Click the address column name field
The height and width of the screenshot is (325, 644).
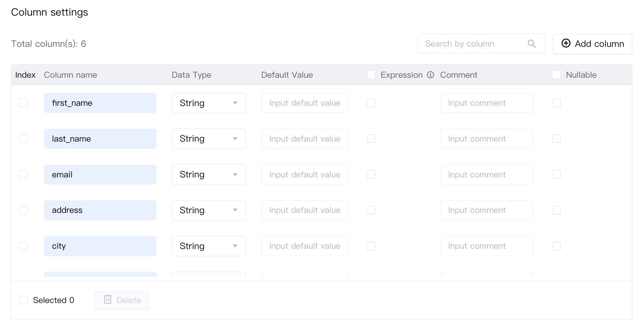pyautogui.click(x=100, y=210)
